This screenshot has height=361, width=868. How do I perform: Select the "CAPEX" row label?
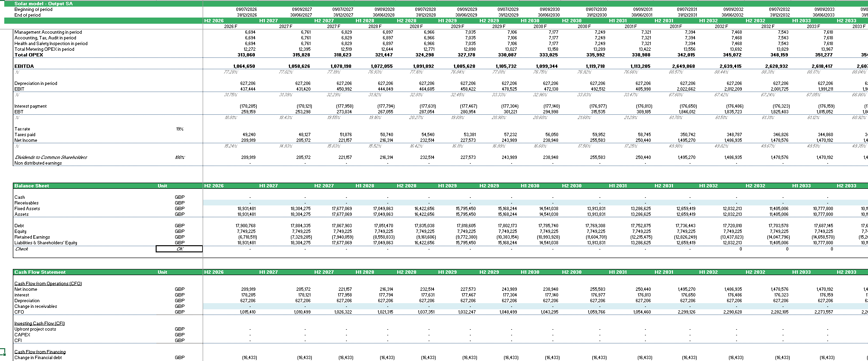coord(22,335)
